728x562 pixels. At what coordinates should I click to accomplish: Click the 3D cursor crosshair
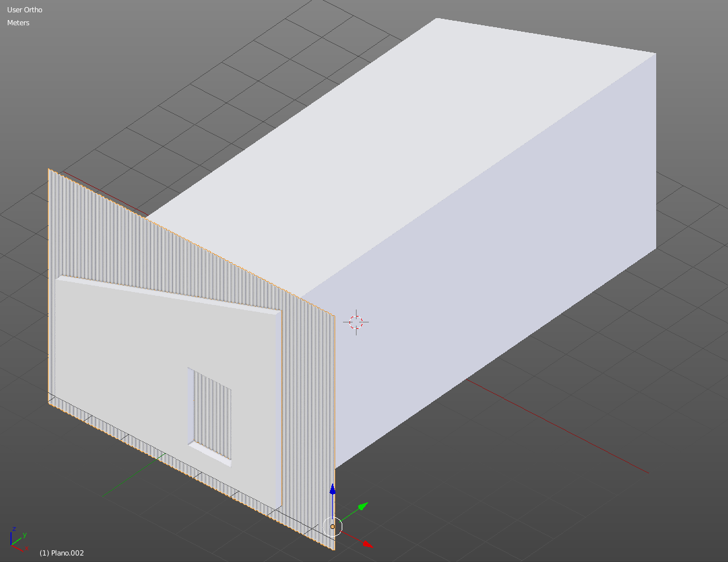(356, 322)
